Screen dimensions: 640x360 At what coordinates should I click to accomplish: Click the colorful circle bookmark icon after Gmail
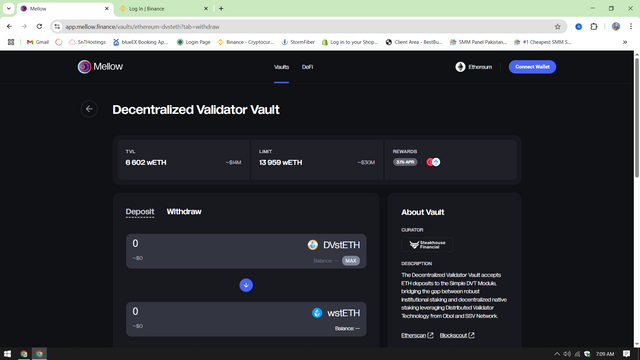point(59,42)
